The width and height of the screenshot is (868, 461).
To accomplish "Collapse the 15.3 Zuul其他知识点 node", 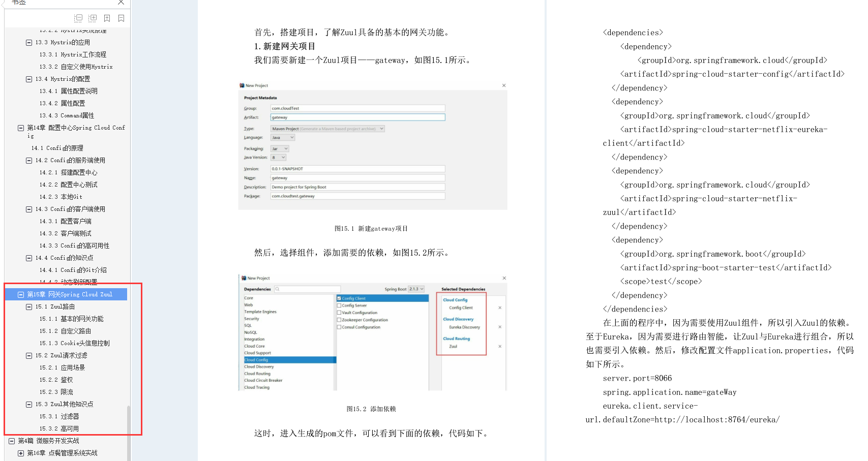I will click(29, 405).
